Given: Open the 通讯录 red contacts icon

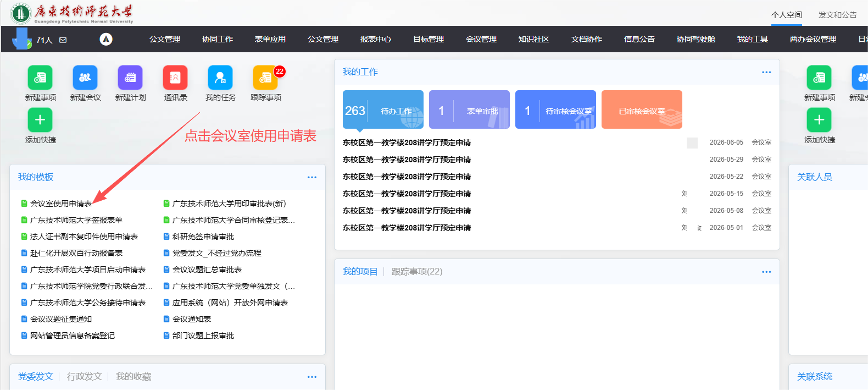Looking at the screenshot, I should pos(175,78).
